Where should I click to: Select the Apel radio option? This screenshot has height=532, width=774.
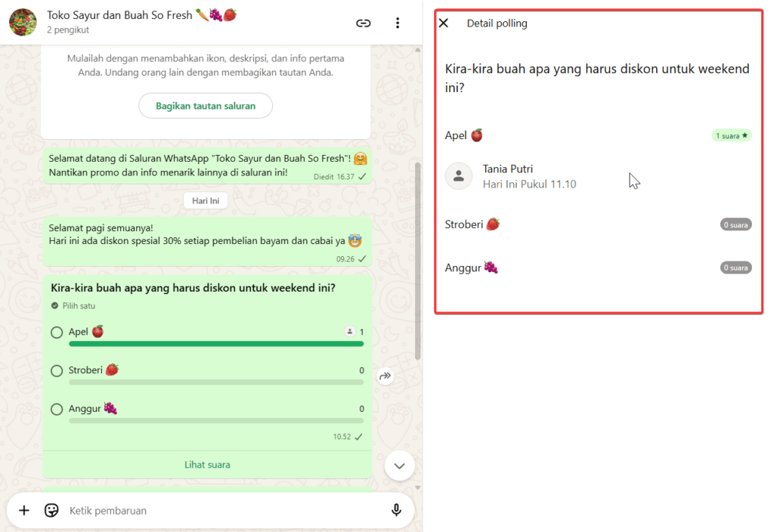coord(57,332)
